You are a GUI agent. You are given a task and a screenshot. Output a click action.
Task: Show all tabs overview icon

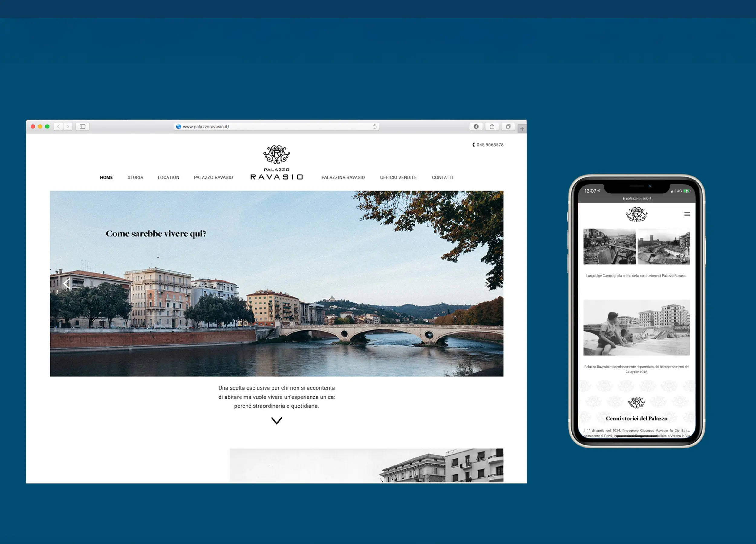(508, 127)
